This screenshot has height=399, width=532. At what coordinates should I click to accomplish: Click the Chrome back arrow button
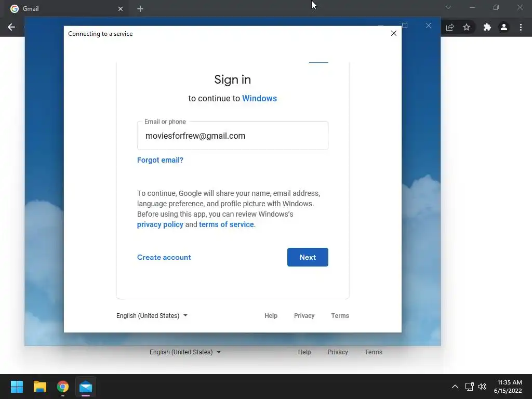(x=11, y=27)
